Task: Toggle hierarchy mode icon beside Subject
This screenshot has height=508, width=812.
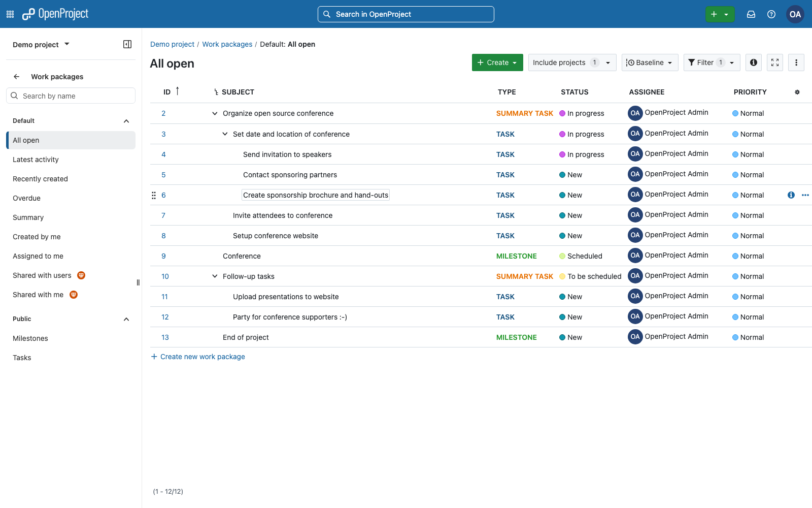Action: tap(216, 92)
